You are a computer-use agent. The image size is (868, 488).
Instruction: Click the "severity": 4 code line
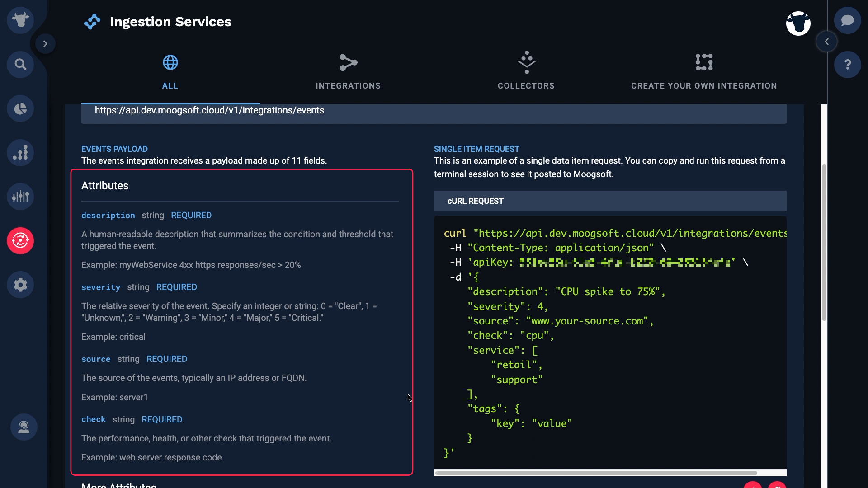pos(508,307)
